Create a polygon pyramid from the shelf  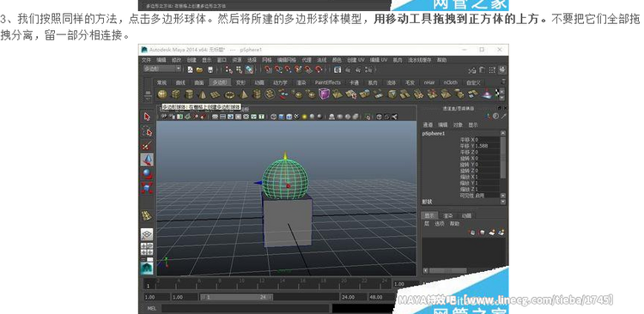243,94
